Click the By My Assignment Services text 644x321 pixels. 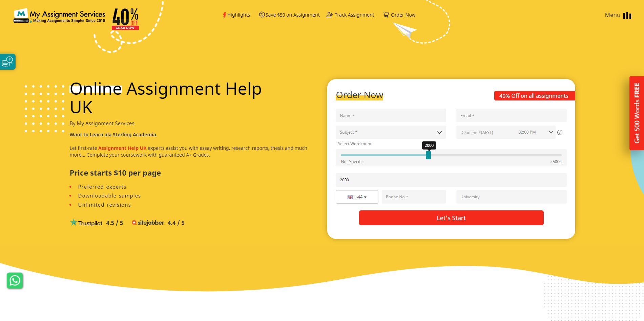(x=102, y=123)
